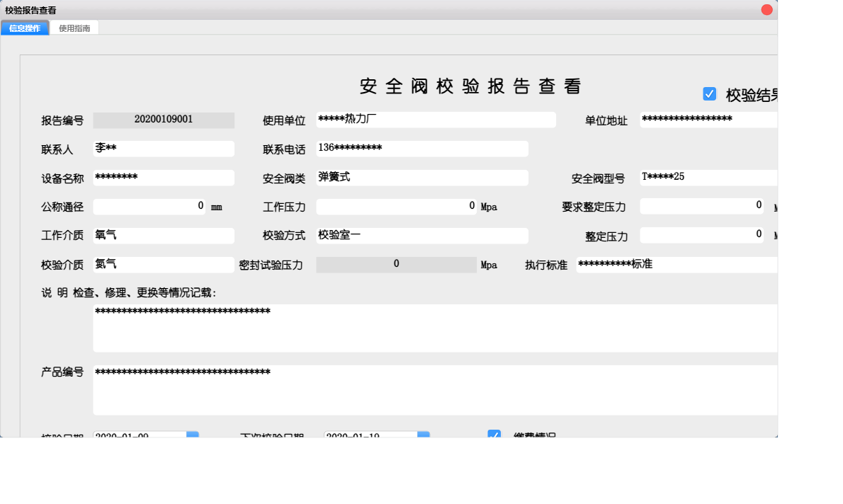Click inside the 说明 remarks text area
The height and width of the screenshot is (504, 843).
pyautogui.click(x=435, y=328)
